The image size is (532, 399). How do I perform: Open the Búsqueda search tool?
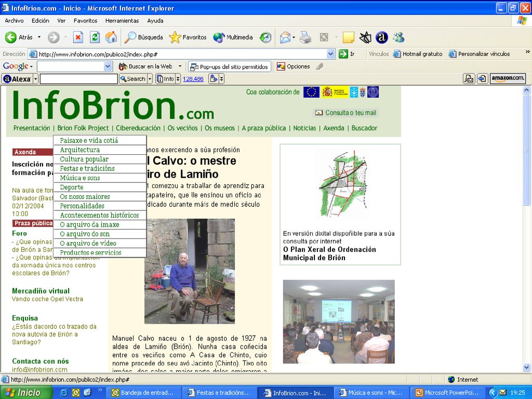(x=144, y=37)
